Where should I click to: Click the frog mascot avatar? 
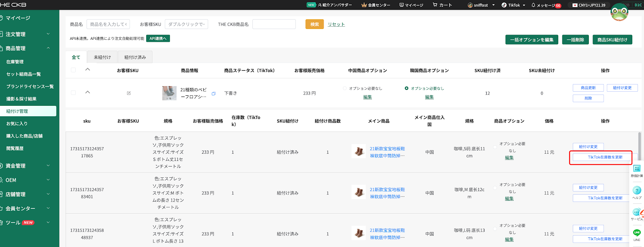click(x=619, y=12)
